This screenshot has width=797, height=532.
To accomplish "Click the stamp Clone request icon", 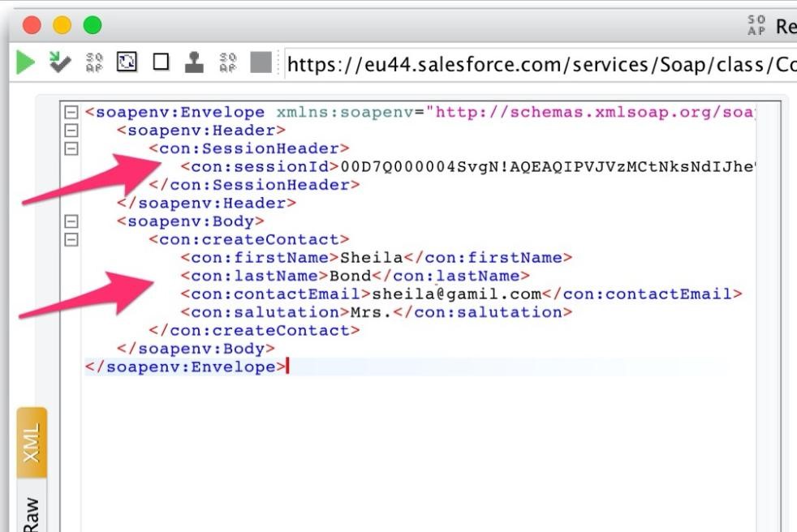I will tap(194, 63).
